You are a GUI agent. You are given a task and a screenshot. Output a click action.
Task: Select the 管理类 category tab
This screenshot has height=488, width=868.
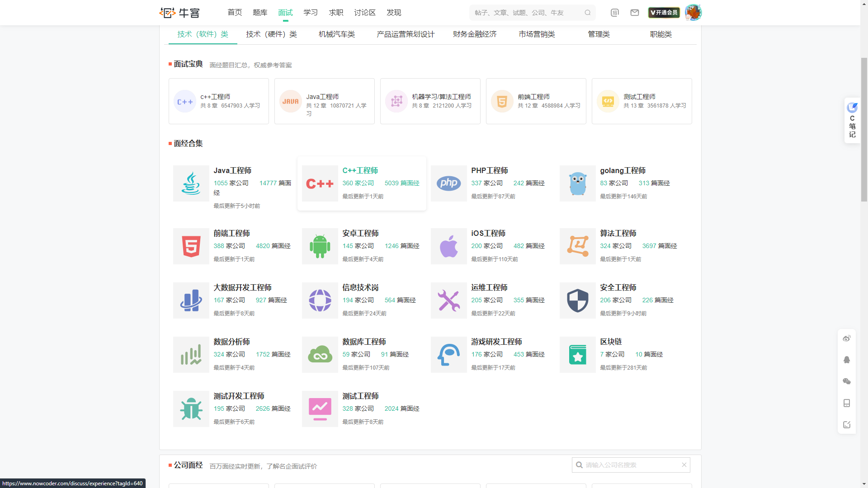[599, 34]
